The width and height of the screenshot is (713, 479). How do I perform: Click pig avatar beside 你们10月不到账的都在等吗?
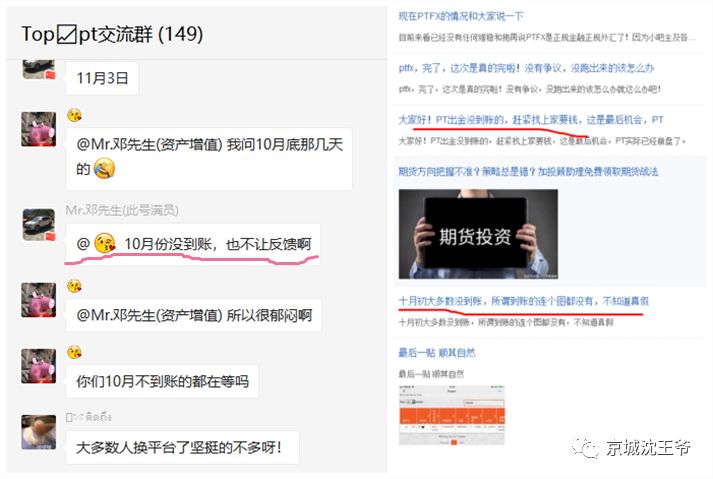pos(39,366)
